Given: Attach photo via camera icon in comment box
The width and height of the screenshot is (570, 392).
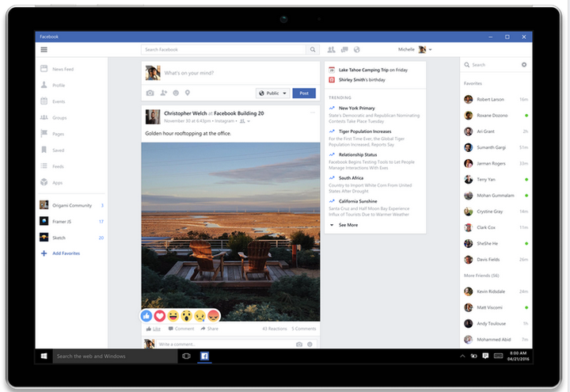Looking at the screenshot, I should (x=298, y=344).
